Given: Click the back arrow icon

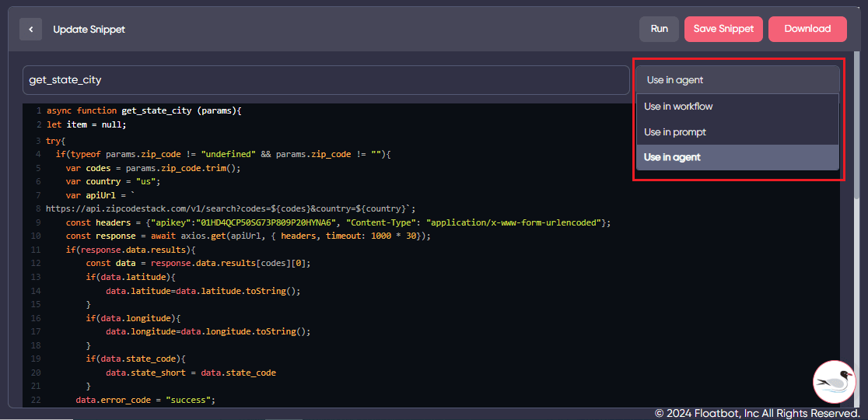Looking at the screenshot, I should [30, 30].
